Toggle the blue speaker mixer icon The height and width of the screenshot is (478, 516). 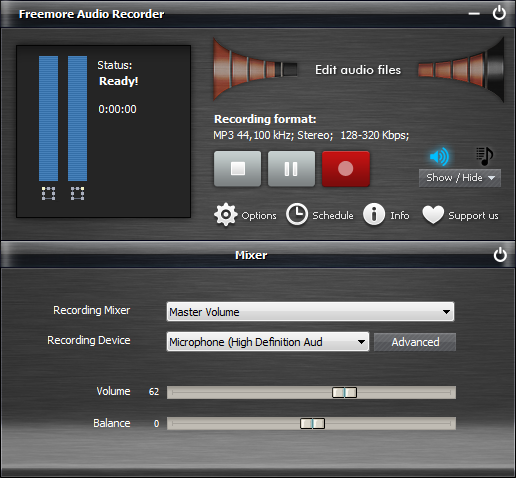[439, 156]
